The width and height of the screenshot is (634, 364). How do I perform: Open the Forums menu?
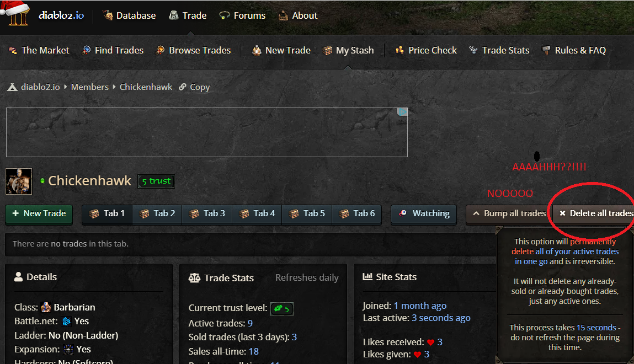point(242,16)
